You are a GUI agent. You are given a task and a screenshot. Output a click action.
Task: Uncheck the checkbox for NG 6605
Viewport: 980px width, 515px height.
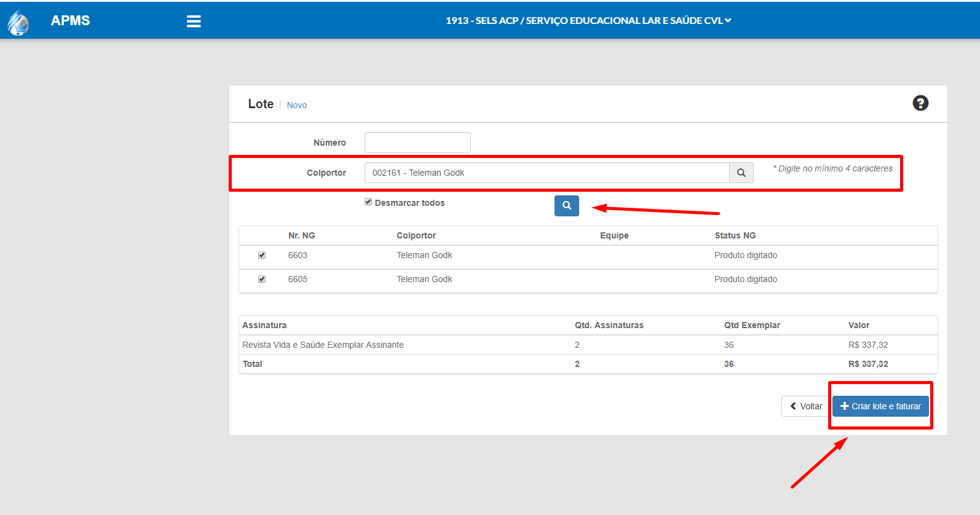click(262, 279)
